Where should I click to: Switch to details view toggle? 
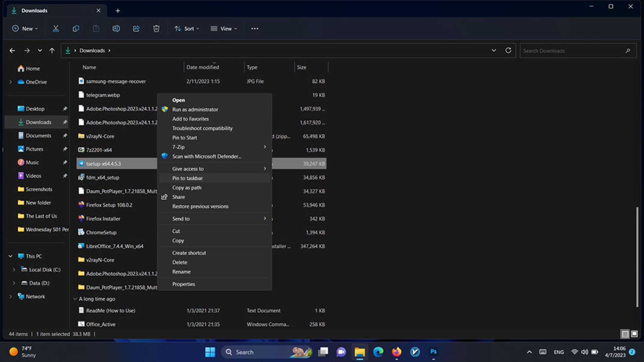pyautogui.click(x=625, y=334)
